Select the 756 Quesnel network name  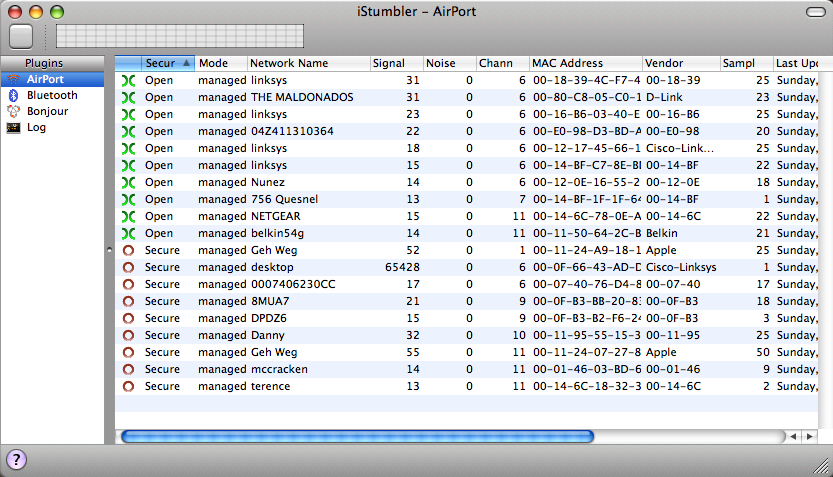[284, 199]
